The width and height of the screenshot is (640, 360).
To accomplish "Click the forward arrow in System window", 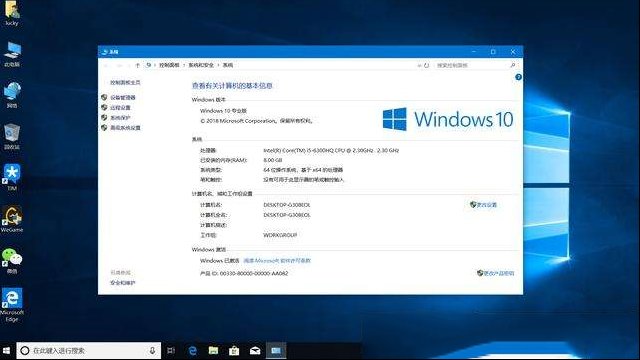I will 120,65.
